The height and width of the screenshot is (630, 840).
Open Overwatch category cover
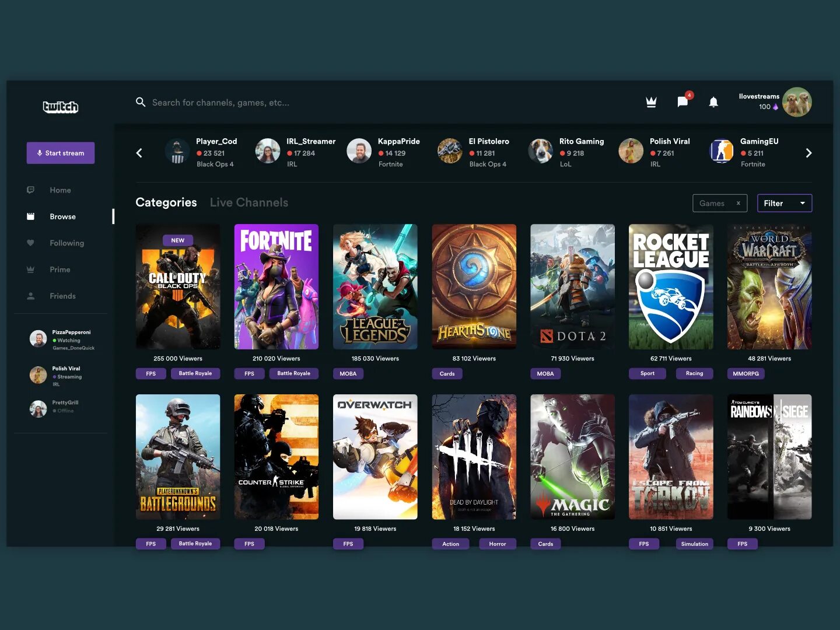pos(375,457)
